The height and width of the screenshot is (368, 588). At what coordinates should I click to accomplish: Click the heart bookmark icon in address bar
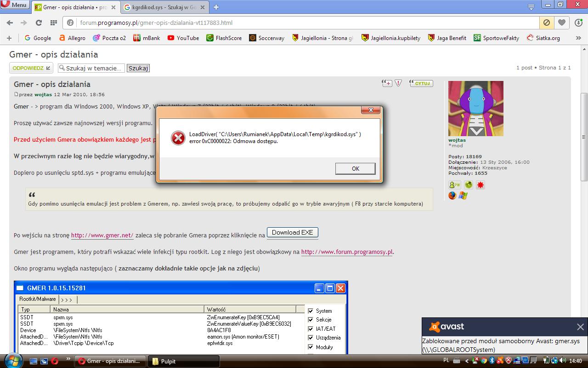tap(561, 23)
